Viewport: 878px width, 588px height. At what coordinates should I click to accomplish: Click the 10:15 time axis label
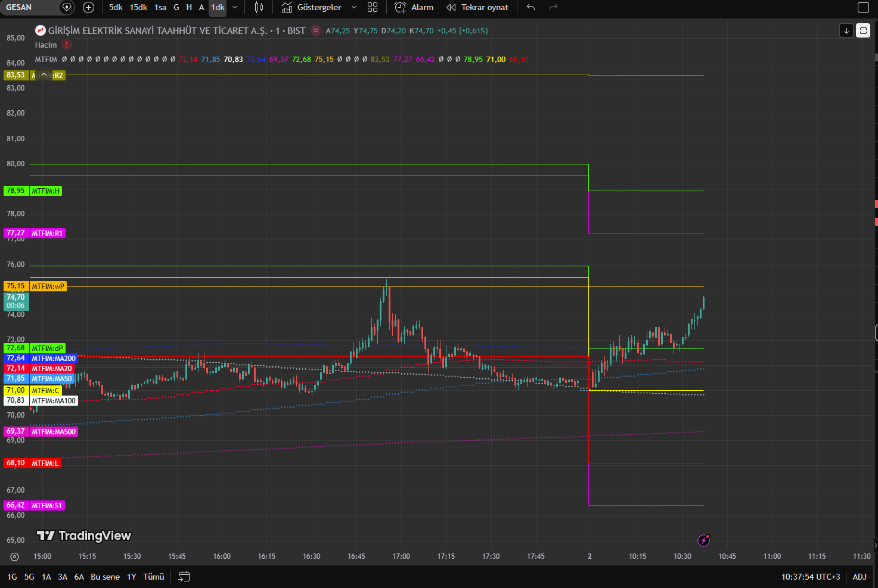637,556
